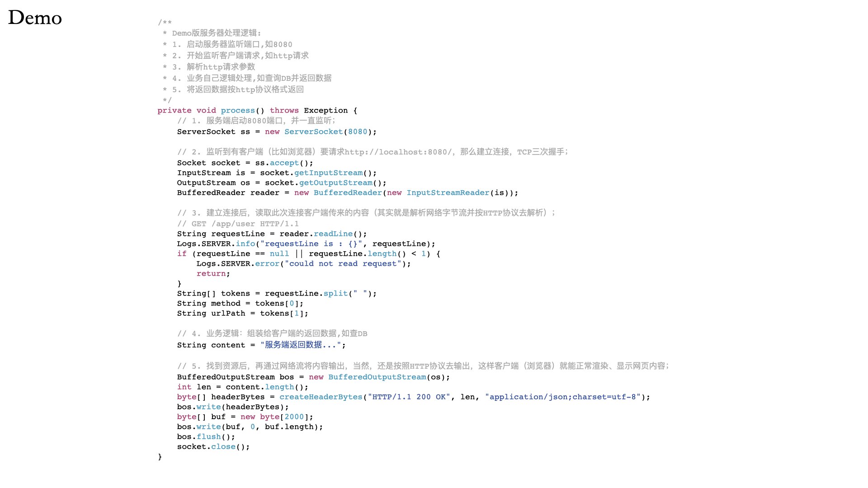Screen dimensions: 868x488
Task: Click the Demo slide title
Action: pos(35,18)
